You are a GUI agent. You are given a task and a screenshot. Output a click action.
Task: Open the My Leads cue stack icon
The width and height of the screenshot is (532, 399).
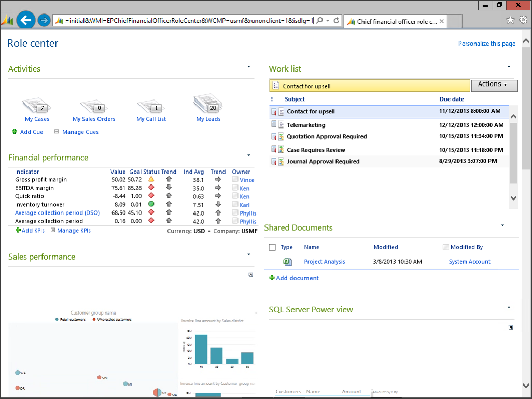tap(208, 104)
